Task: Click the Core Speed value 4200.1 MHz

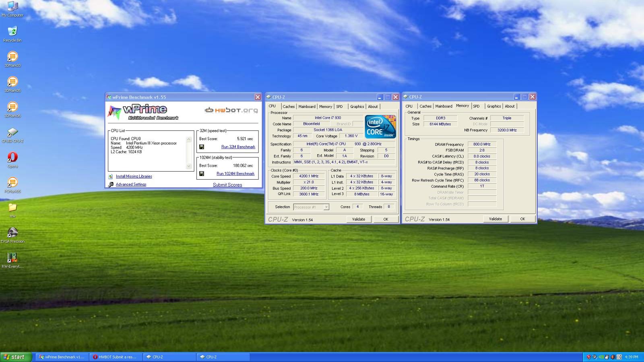Action: point(309,176)
